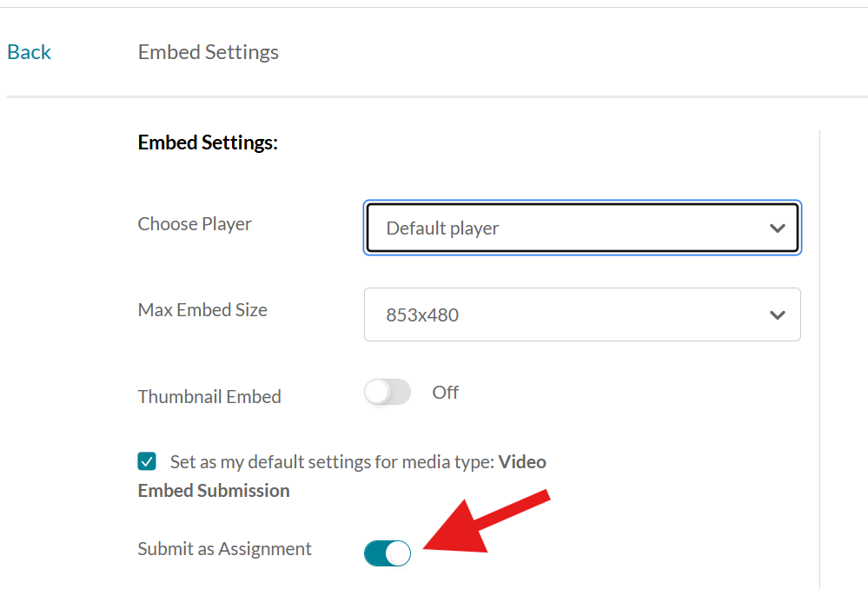The width and height of the screenshot is (868, 589).
Task: Click the Max Embed Size label
Action: click(x=202, y=309)
